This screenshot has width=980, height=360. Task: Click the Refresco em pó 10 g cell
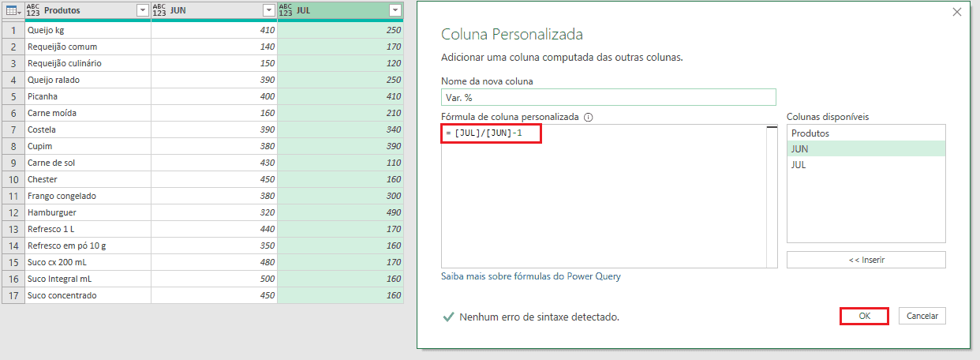(x=88, y=246)
